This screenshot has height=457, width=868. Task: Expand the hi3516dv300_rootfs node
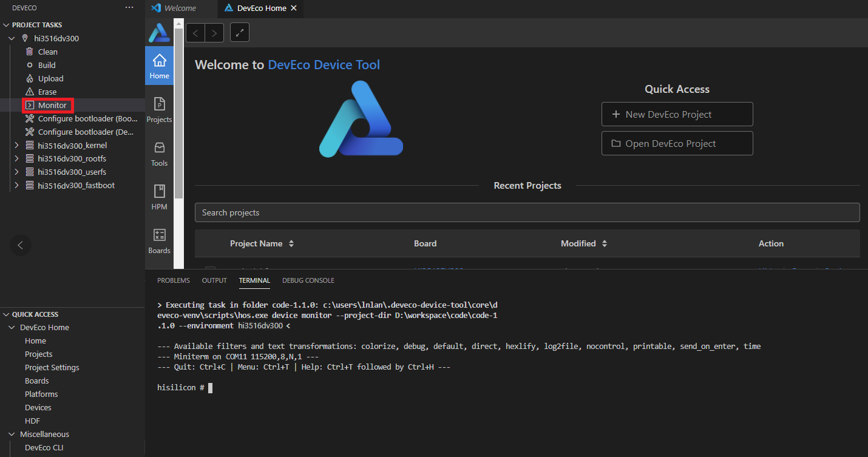click(x=16, y=158)
